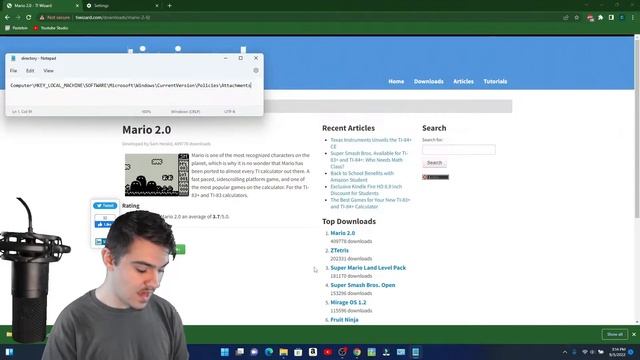Close the downloads bar
This screenshot has height=360, width=640.
pyautogui.click(x=634, y=334)
